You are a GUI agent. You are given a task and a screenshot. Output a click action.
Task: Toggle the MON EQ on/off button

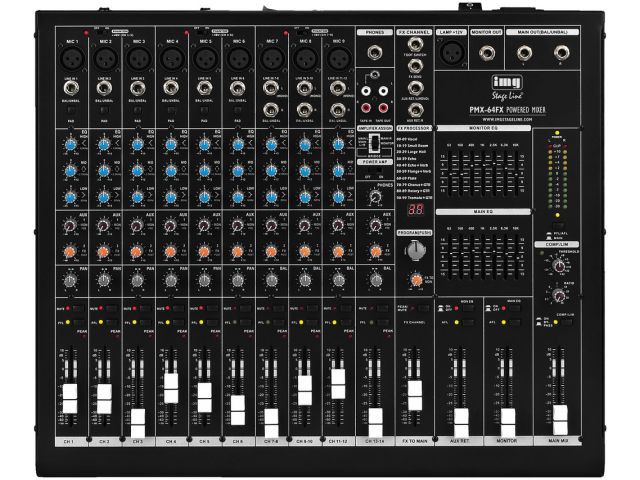(468, 308)
